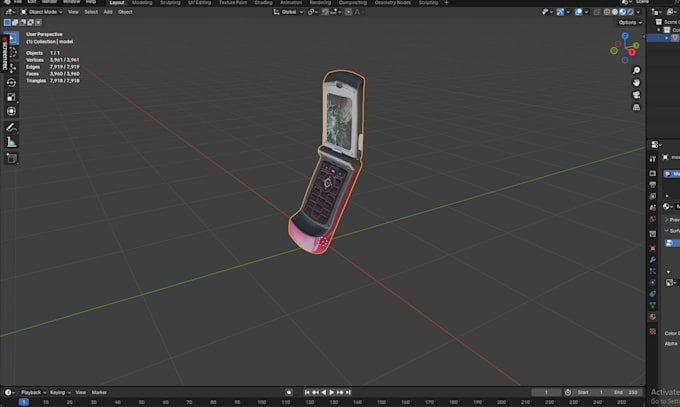The width and height of the screenshot is (680, 407).
Task: Click the blue timeline playhead at frame 1
Action: 24,402
